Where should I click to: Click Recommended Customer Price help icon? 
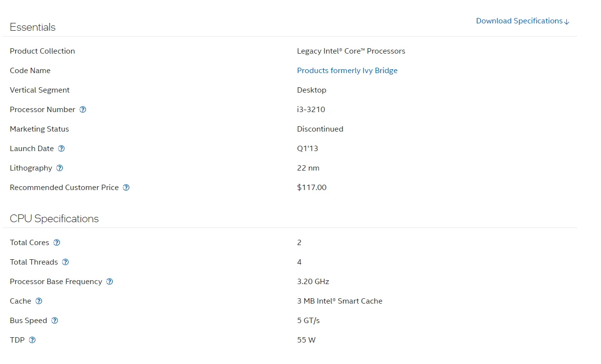pos(126,188)
